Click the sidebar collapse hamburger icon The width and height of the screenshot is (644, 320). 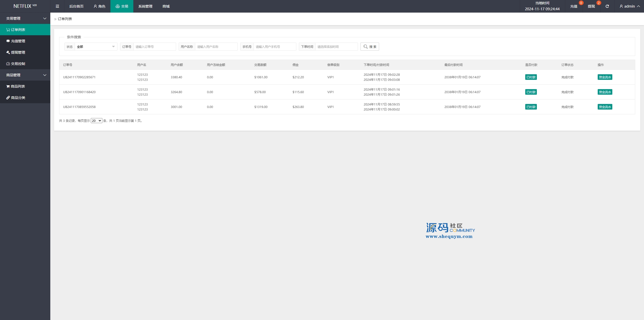tap(57, 6)
